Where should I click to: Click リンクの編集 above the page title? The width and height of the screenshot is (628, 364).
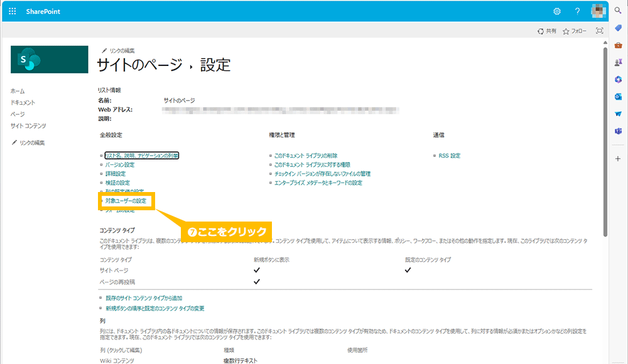pos(118,51)
